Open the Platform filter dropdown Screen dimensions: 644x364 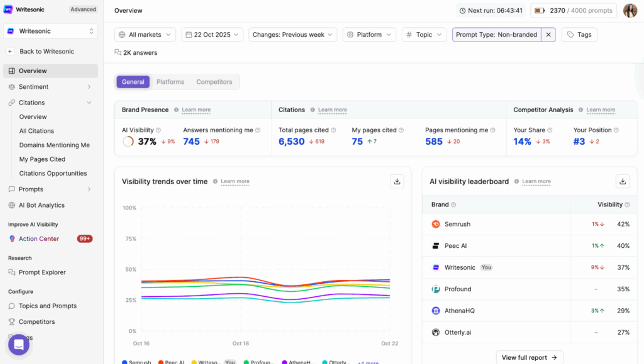click(369, 35)
